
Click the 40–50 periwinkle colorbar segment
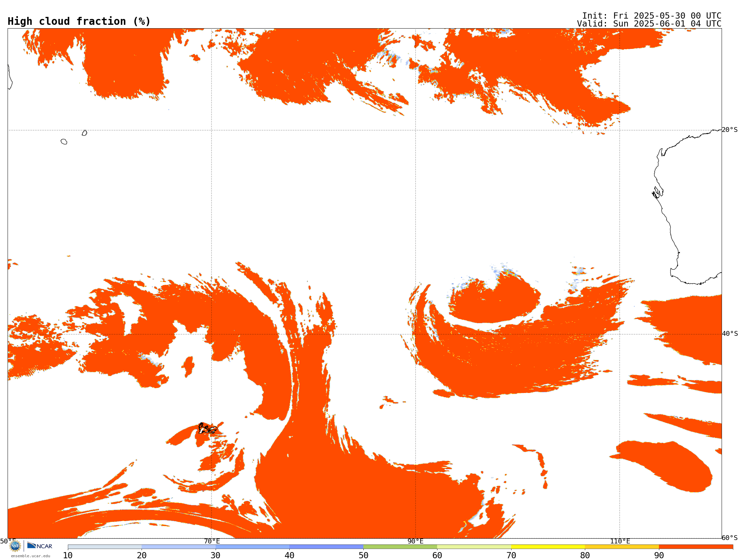pyautogui.click(x=326, y=547)
